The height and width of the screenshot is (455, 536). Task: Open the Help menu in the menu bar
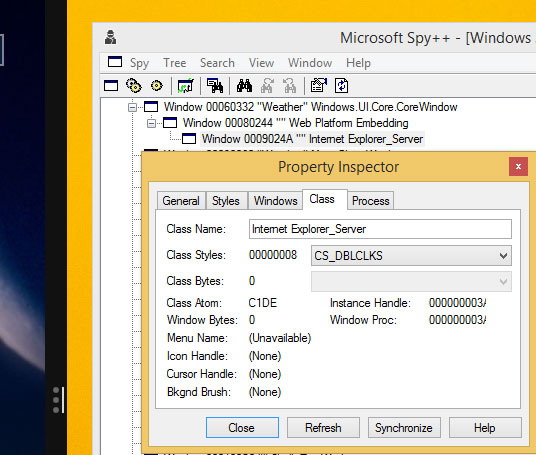point(358,63)
